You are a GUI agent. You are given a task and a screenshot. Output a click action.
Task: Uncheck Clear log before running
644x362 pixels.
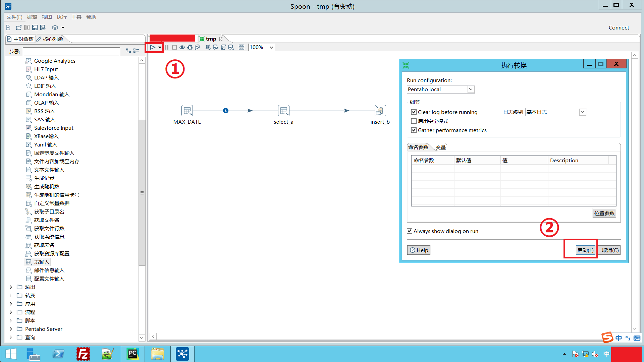414,112
